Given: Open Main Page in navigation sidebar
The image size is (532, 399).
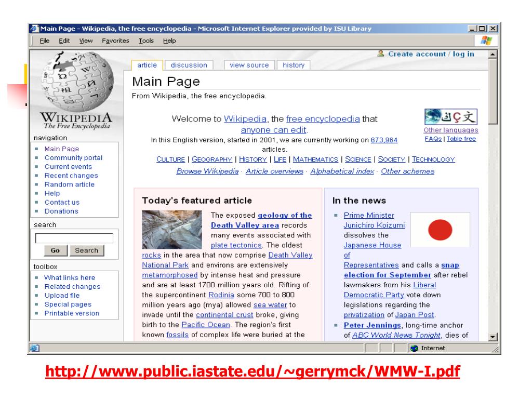Looking at the screenshot, I should (61, 149).
